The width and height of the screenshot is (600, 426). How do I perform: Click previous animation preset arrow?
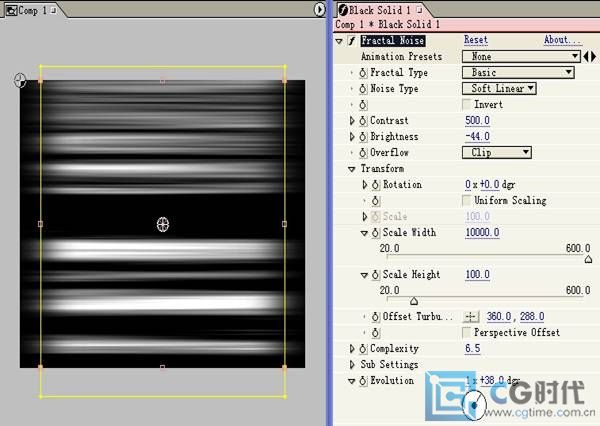[x=585, y=57]
